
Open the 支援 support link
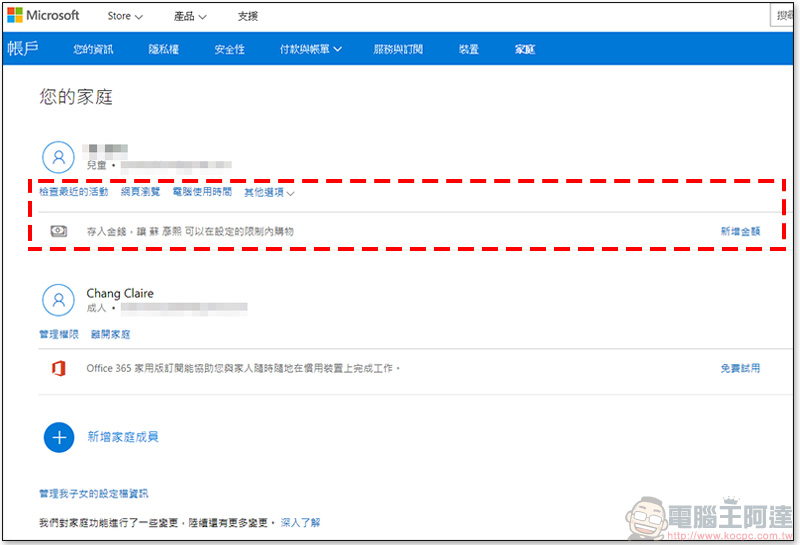point(248,16)
